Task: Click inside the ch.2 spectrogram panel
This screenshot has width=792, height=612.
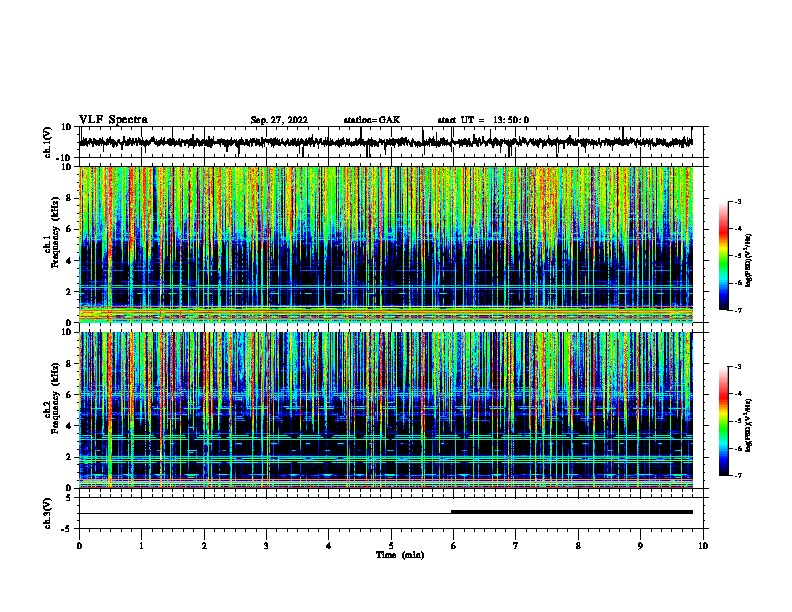Action: (386, 410)
